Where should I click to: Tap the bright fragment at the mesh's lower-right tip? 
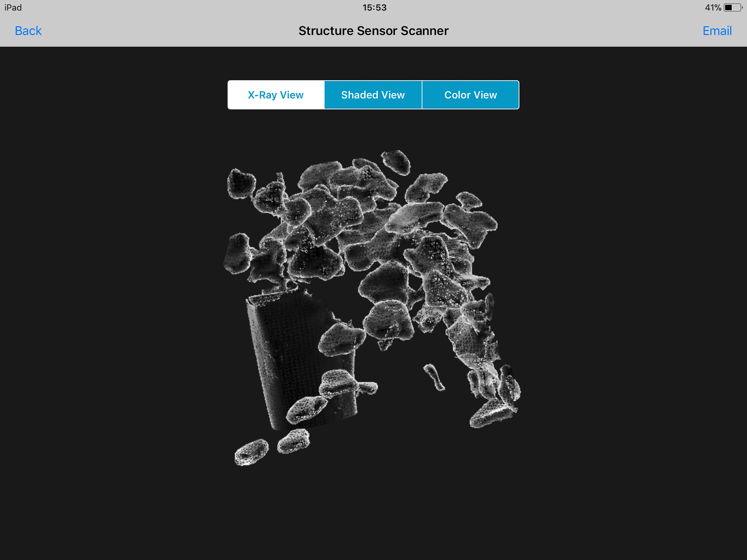point(492,414)
